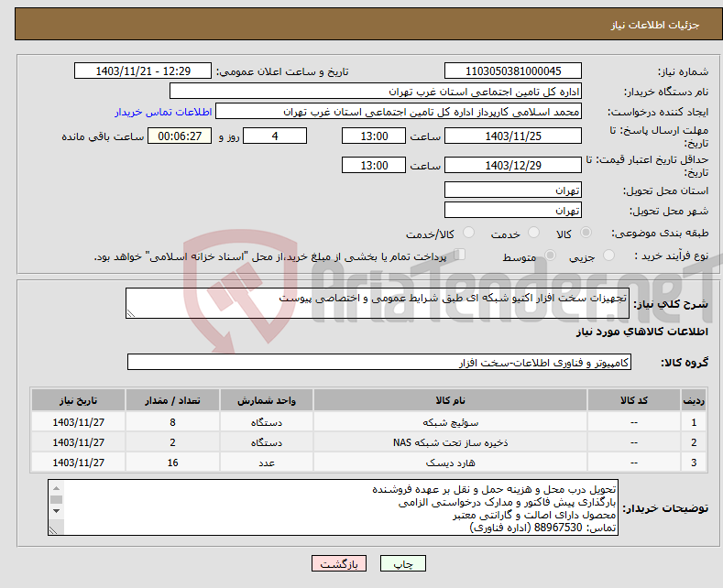Screen dimensions: 723x588
Task: Click the buyer notes text area
Action: coord(333,507)
